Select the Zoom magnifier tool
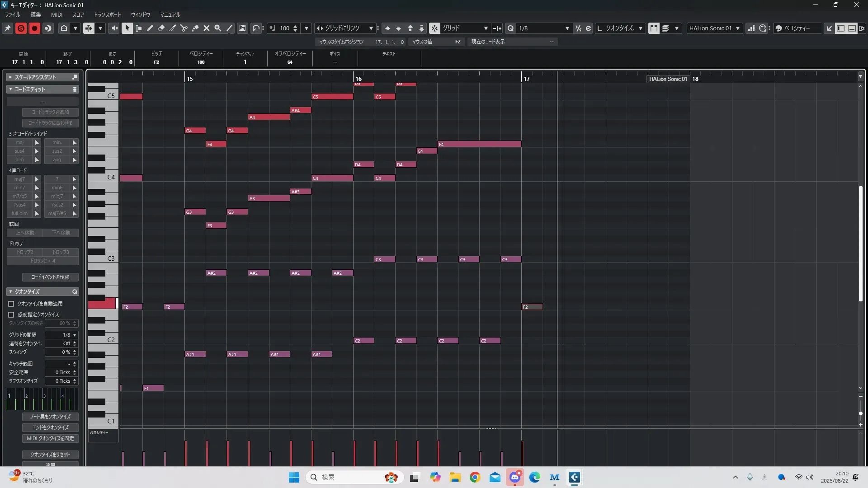Image resolution: width=868 pixels, height=488 pixels. 218,28
